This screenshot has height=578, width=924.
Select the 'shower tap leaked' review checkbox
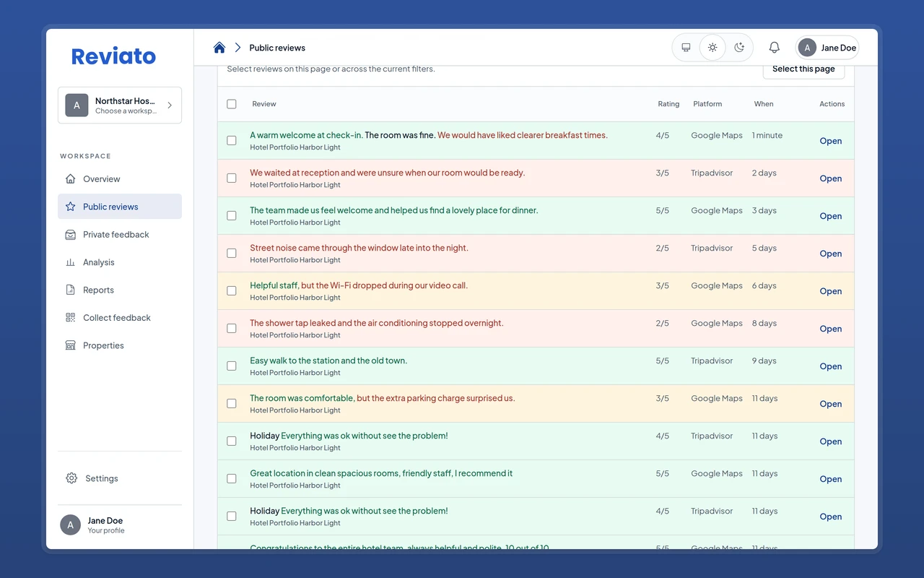point(232,329)
